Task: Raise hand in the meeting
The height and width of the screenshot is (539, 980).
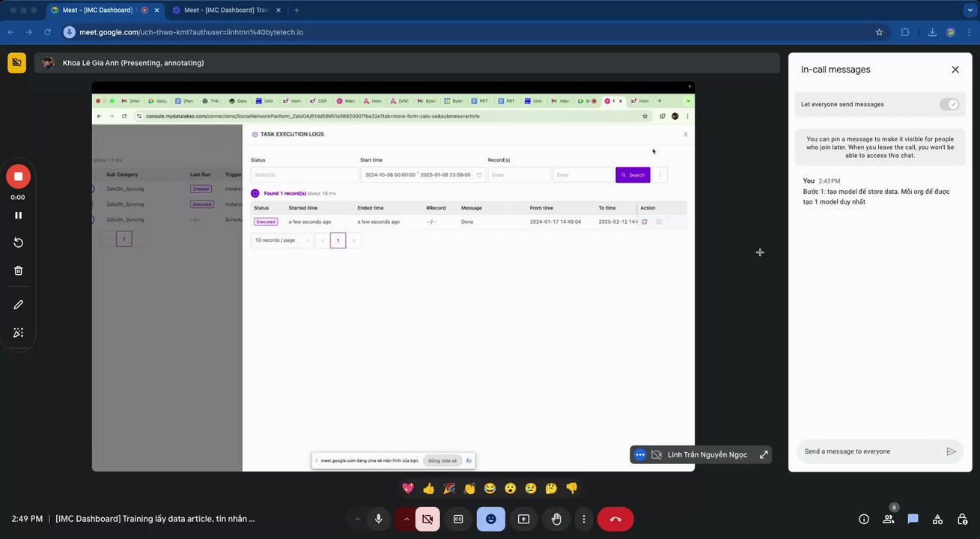Action: pos(556,519)
